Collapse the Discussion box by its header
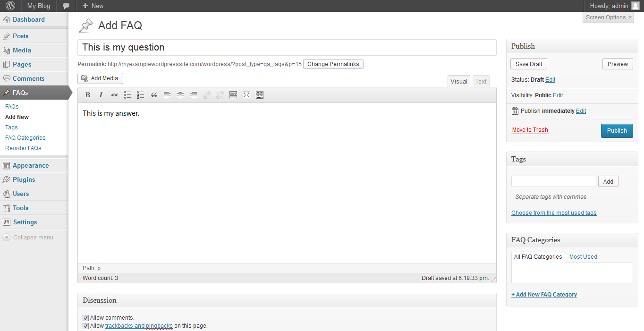Image resolution: width=644 pixels, height=331 pixels. click(287, 300)
